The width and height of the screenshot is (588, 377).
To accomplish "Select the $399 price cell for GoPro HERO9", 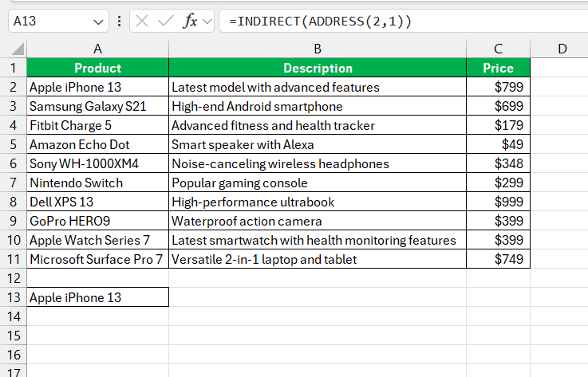I will [x=498, y=221].
